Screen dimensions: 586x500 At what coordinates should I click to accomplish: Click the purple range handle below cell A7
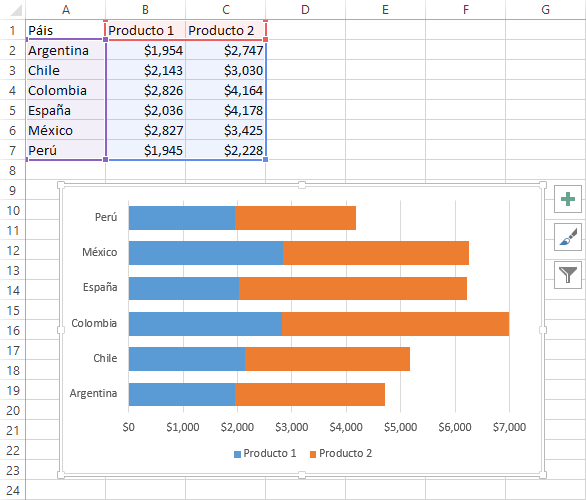click(x=105, y=160)
